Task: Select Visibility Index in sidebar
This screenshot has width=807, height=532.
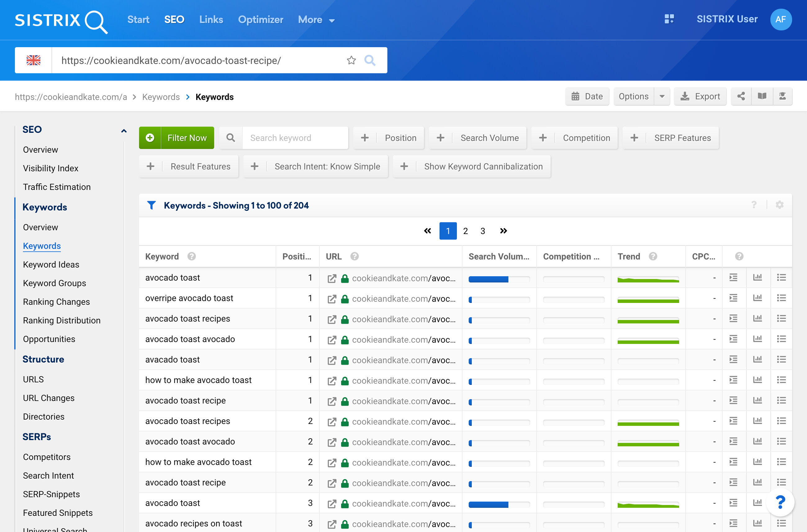Action: pyautogui.click(x=51, y=168)
